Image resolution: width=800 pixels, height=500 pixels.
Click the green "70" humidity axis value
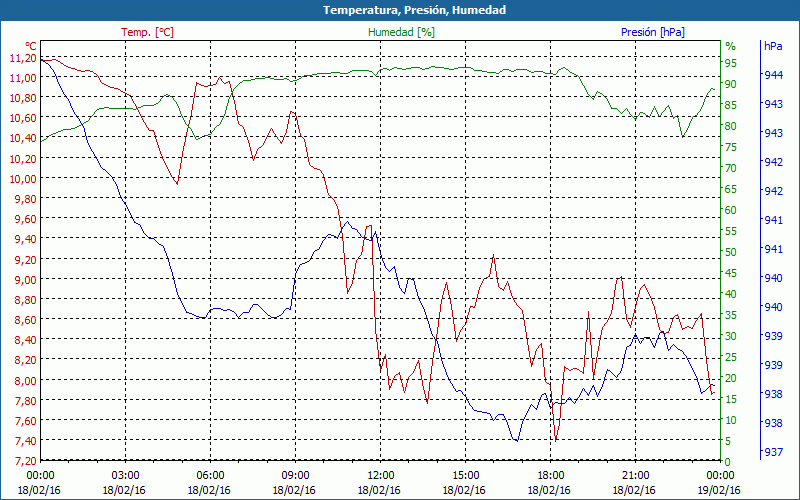[x=731, y=168]
